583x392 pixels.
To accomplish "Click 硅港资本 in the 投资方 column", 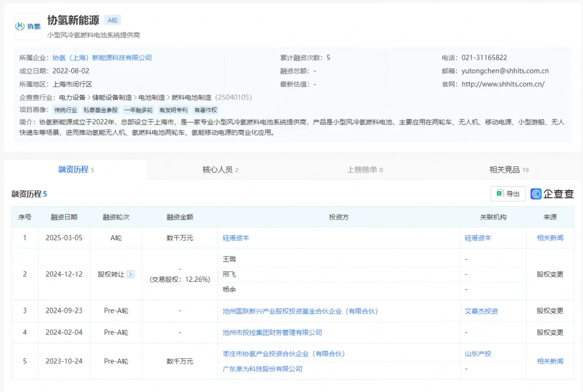I will pyautogui.click(x=236, y=238).
